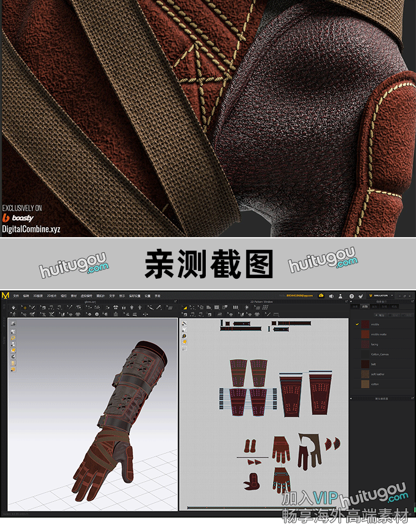Toggle fourth icon in 3D side toolbar

[x=13, y=344]
